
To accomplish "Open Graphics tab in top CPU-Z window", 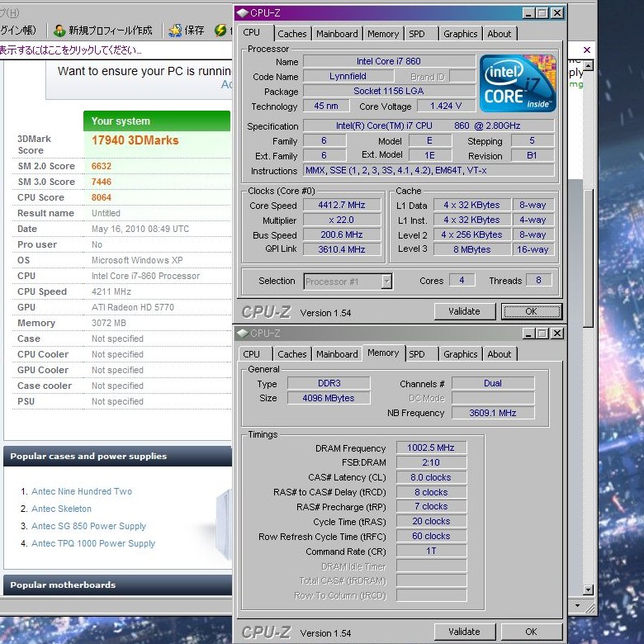I will (461, 34).
